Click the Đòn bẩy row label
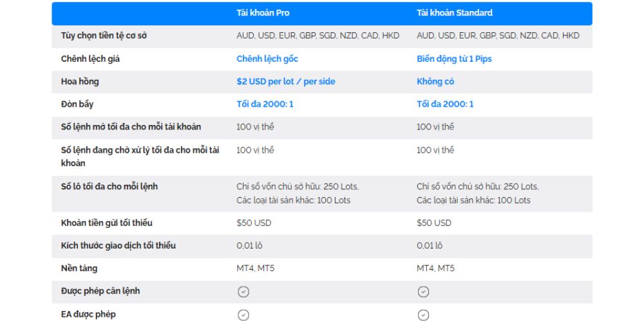 [x=77, y=104]
